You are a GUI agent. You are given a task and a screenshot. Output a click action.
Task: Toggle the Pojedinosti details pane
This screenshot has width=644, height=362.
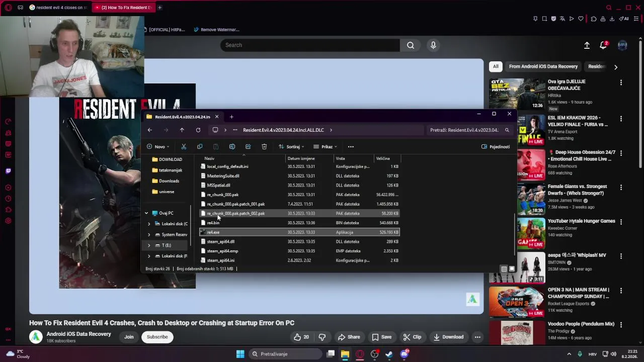(x=496, y=147)
